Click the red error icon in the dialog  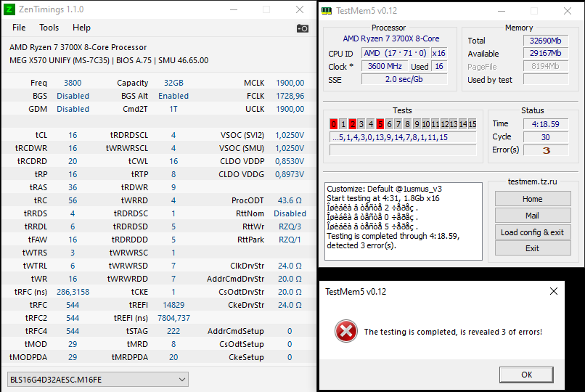346,331
